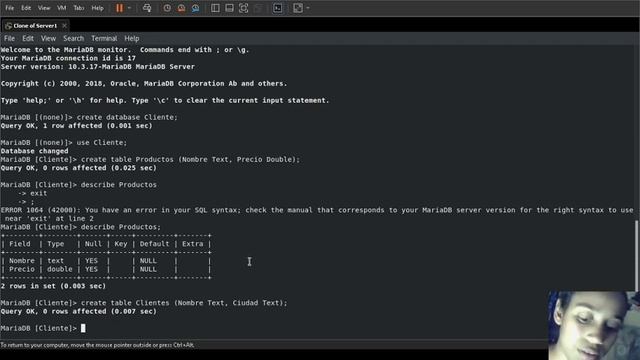Viewport: 640px width, 360px height.
Task: Open the VMware Edit menu
Action: pos(26,8)
